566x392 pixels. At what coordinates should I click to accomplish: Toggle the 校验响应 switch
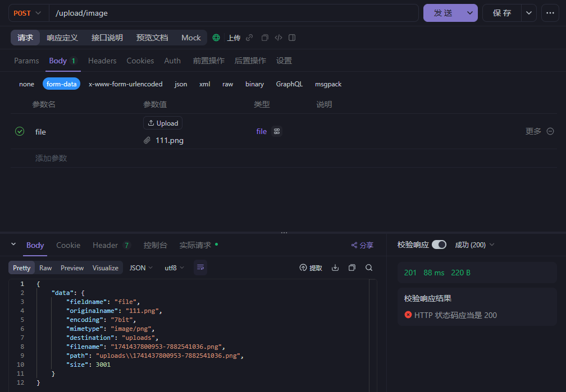(x=439, y=245)
